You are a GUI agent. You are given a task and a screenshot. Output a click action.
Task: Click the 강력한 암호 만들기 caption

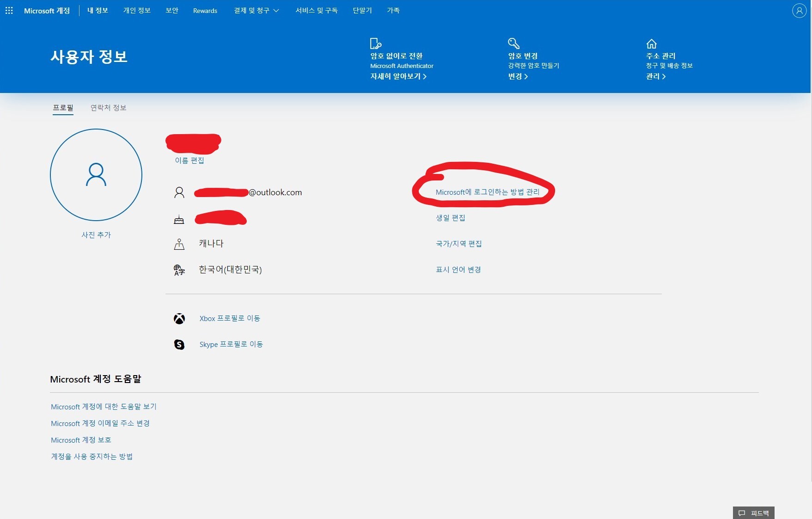point(534,66)
